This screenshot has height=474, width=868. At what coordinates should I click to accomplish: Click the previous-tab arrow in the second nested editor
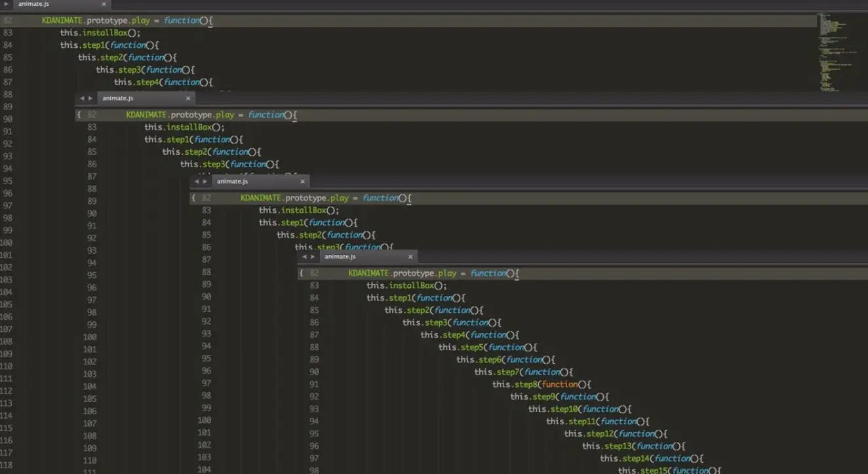point(82,98)
